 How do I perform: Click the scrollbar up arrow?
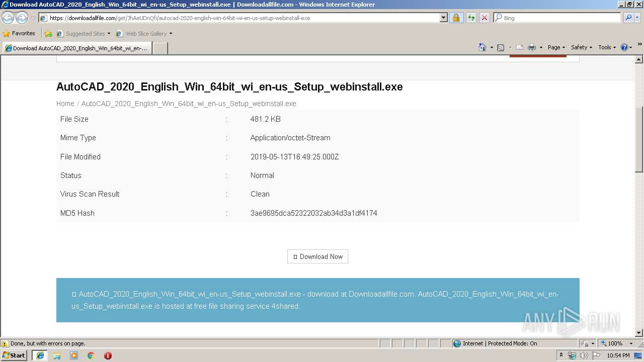coord(639,59)
